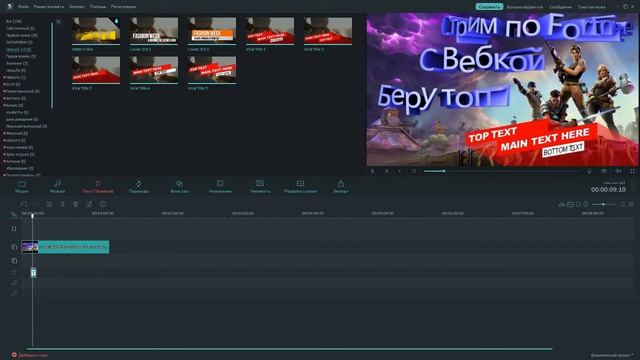640x360 pixels.
Task: Open the Фильтры filters tab
Action: coord(179,187)
